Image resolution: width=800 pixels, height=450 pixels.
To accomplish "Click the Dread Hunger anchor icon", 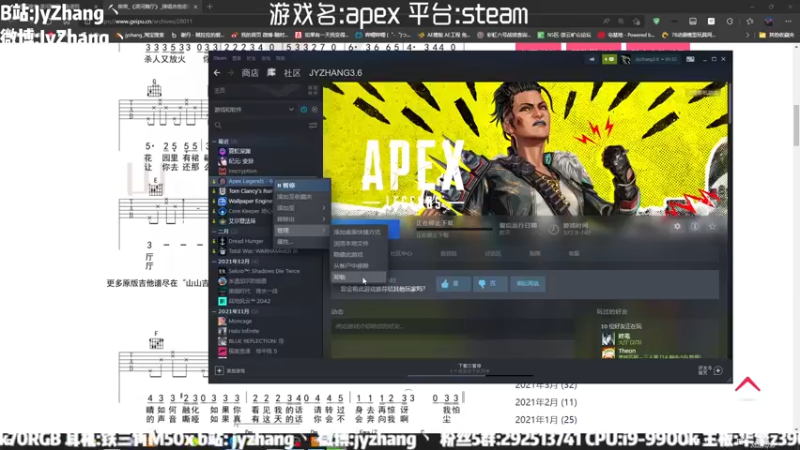I will pyautogui.click(x=222, y=241).
